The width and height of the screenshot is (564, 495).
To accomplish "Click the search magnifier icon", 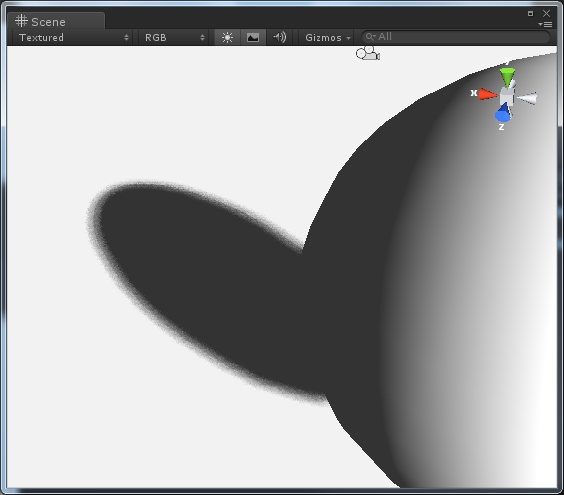I will click(x=370, y=37).
